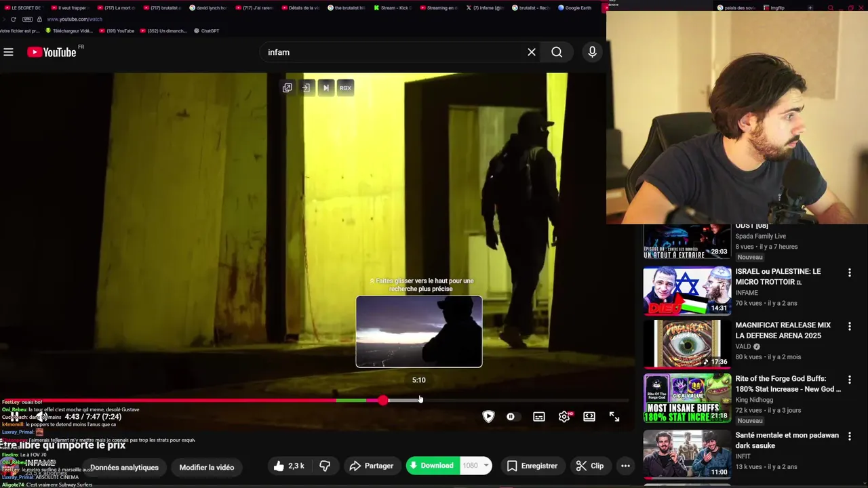The height and width of the screenshot is (488, 868).
Task: Click 'Santé mentale et mon padawan dark sasuke' title
Action: [x=787, y=441]
